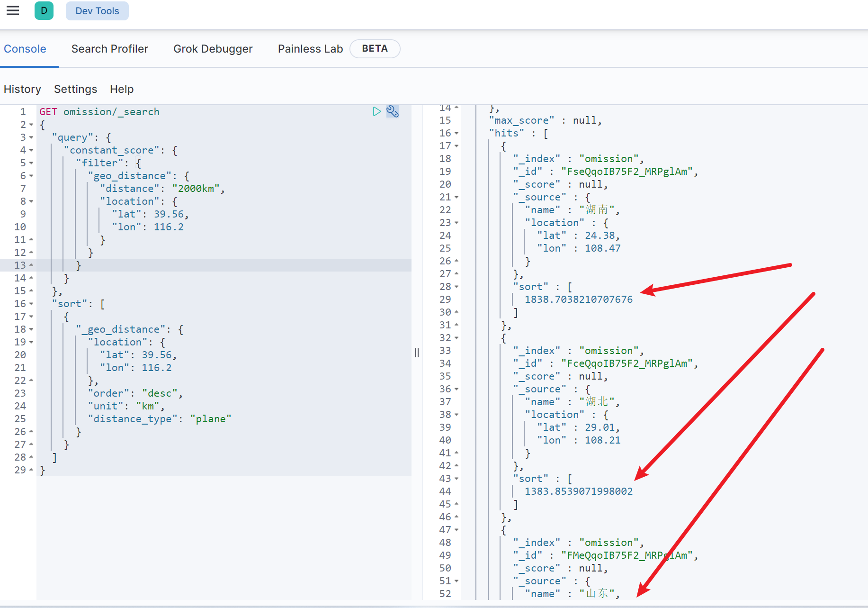Collapse sort fold at output line 28
868x608 pixels.
tap(456, 287)
